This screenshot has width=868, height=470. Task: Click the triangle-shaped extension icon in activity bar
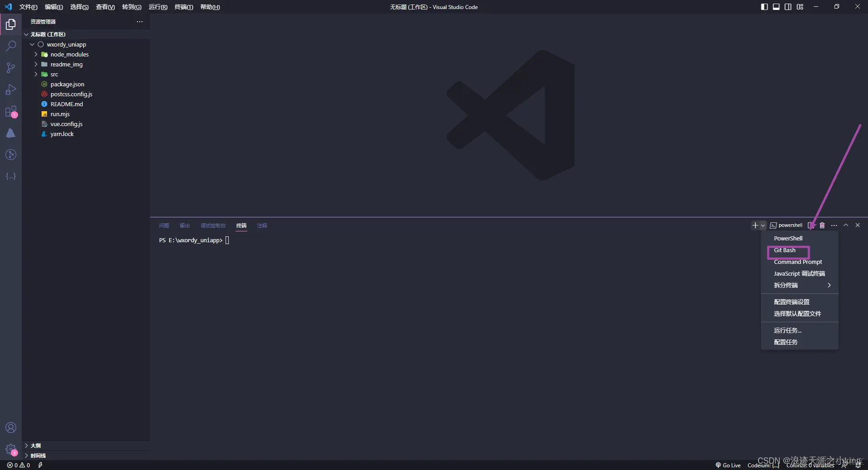(11, 133)
